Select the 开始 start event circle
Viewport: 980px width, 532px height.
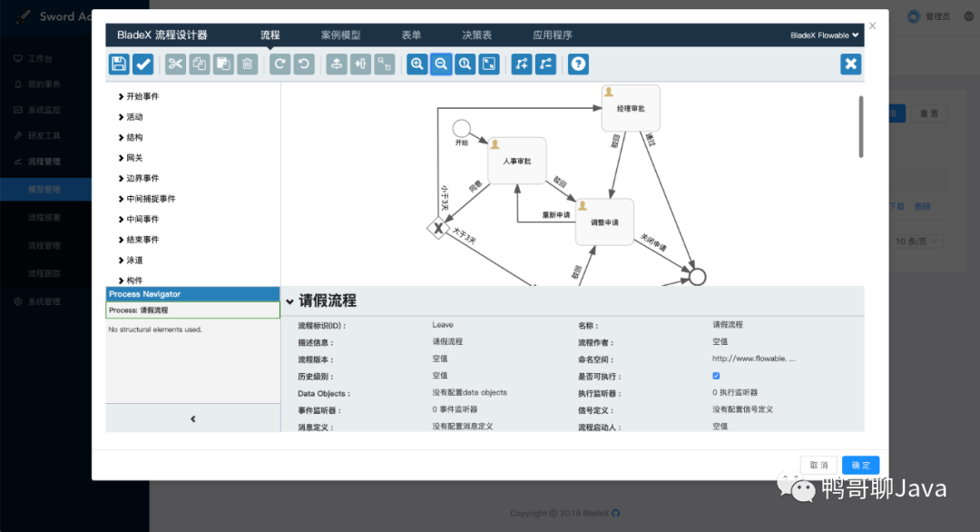[x=461, y=128]
